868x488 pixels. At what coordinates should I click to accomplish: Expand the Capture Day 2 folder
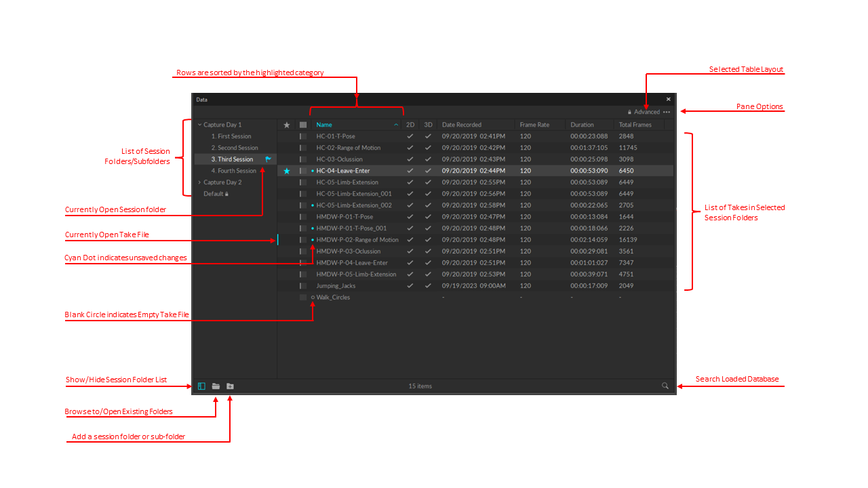pos(199,182)
